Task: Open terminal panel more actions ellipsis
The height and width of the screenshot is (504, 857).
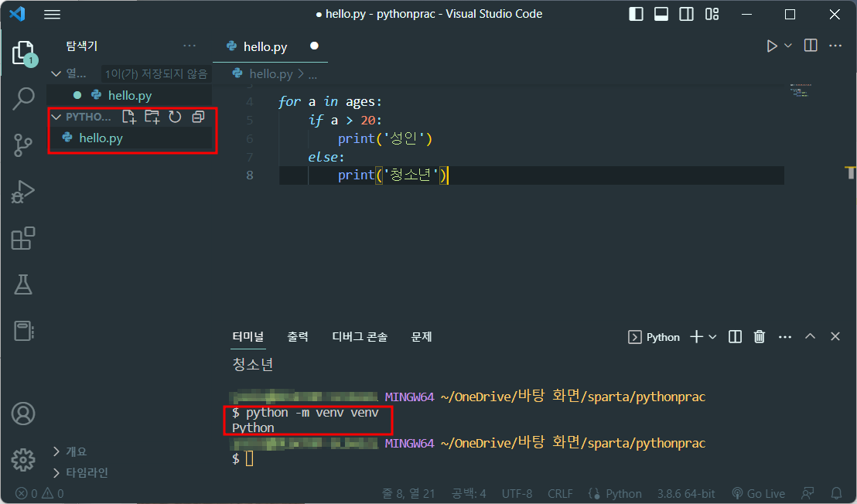Action: 785,337
